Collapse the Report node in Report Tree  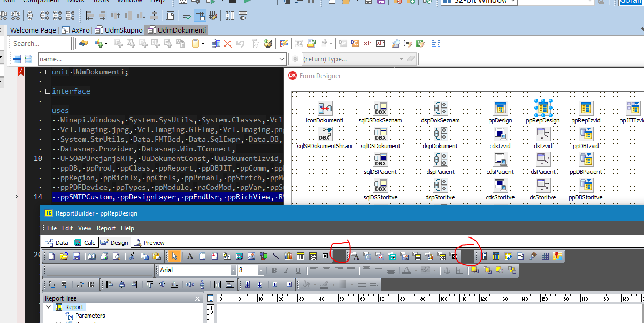pyautogui.click(x=49, y=307)
